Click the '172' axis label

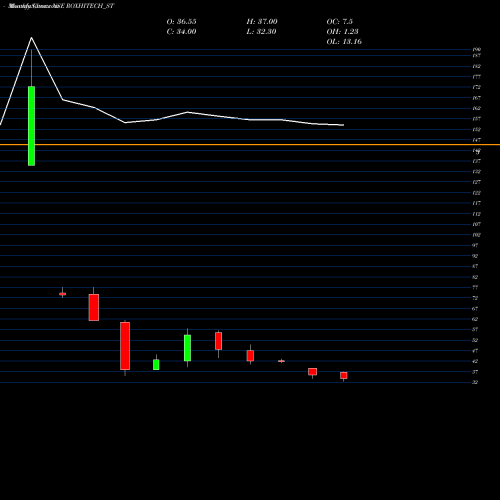[x=476, y=87]
